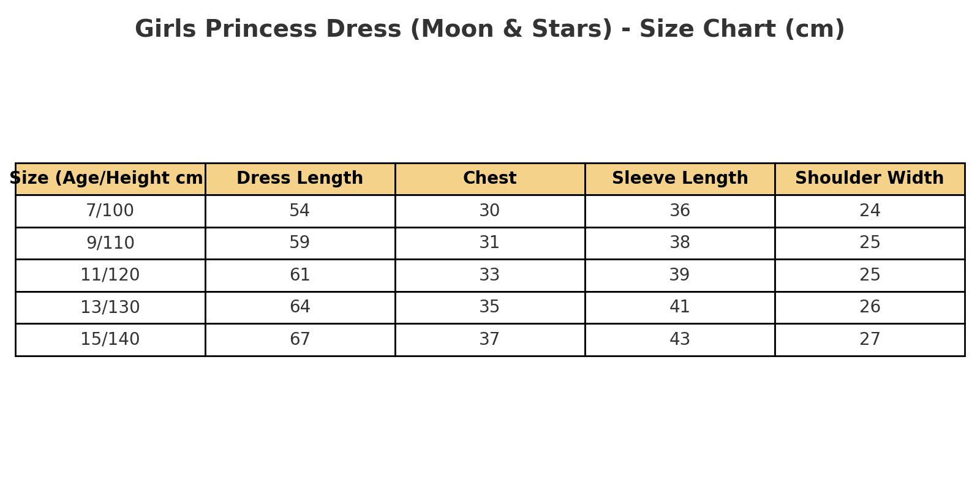Select the Size (Age/Height cm) header cell
This screenshot has height=490, width=980.
click(x=110, y=179)
